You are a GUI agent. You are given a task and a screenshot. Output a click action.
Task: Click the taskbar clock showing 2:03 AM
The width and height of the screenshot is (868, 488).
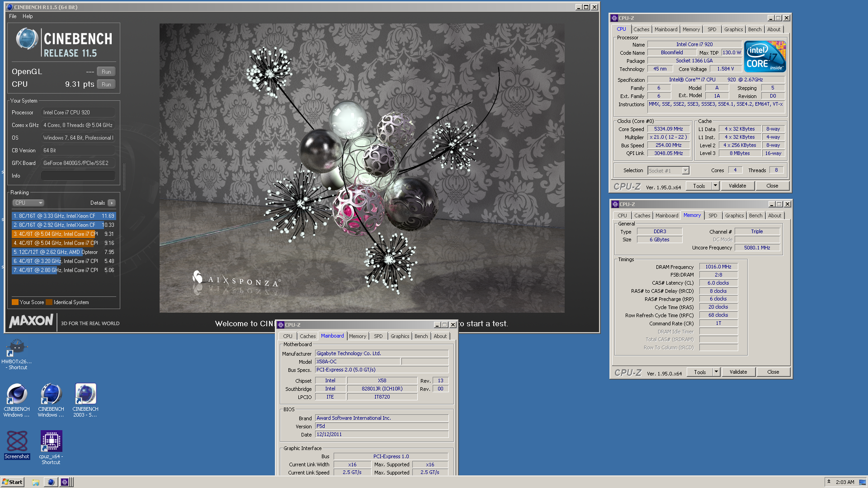[845, 482]
